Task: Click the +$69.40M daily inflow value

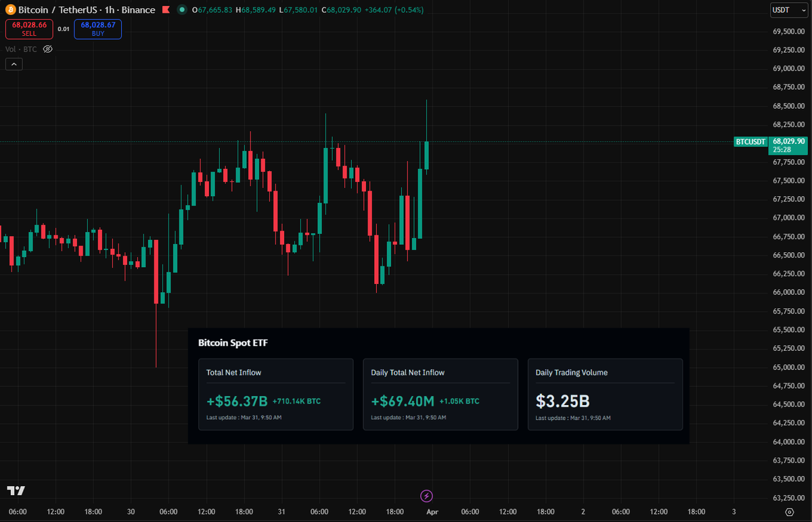Action: [403, 401]
